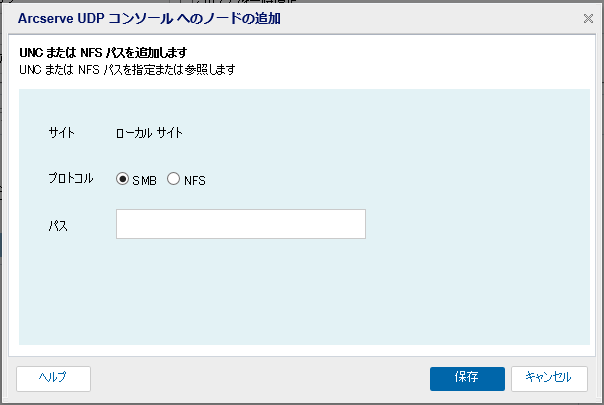Close the Arcserve UDP node dialog
Screen dimensions: 604x405
click(588, 18)
